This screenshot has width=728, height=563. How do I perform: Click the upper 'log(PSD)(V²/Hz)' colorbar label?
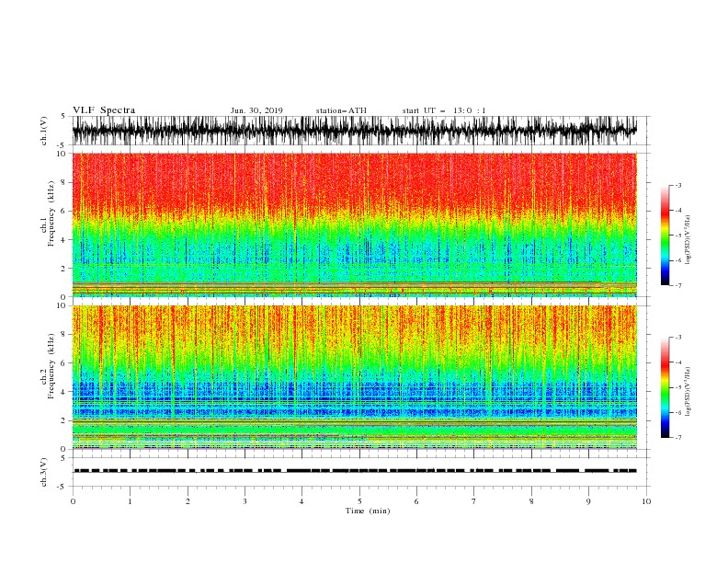(688, 240)
